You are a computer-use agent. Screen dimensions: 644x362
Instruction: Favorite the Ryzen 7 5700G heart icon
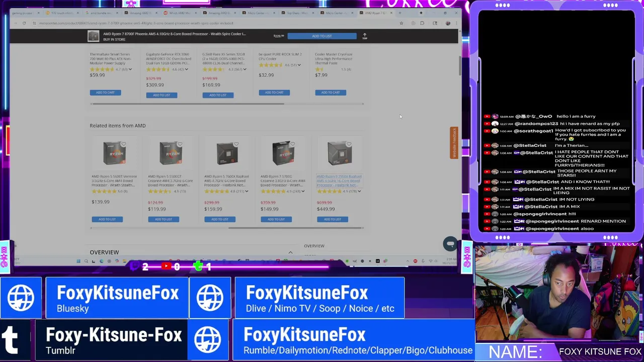292,144
